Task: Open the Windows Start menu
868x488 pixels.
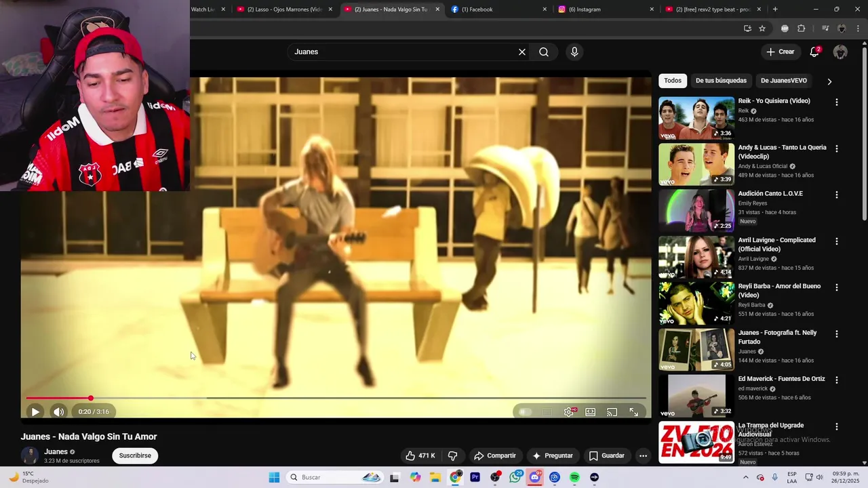Action: coord(274,477)
